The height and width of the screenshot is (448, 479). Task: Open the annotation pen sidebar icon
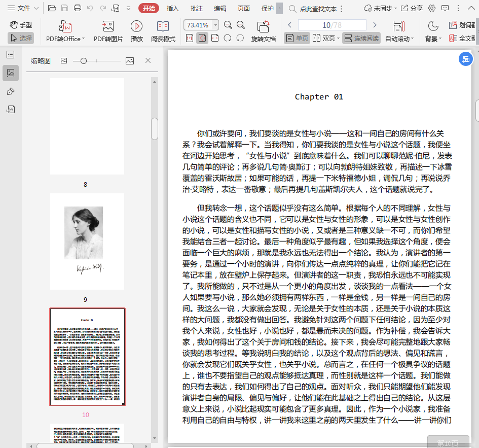point(10,91)
